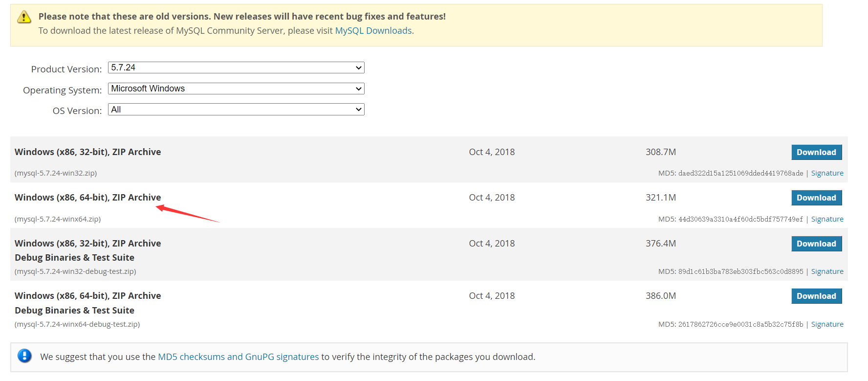Click the Operating System label
Image resolution: width=868 pixels, height=381 pixels.
(x=63, y=90)
